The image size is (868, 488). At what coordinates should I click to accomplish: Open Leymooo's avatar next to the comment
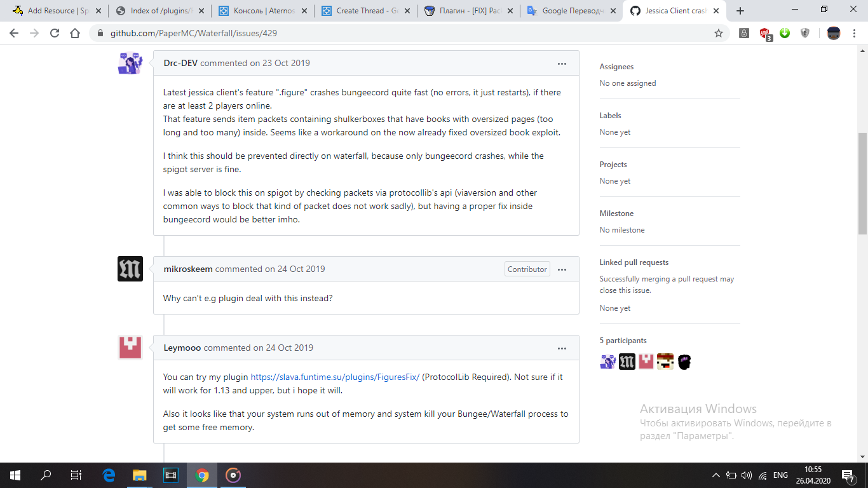tap(130, 348)
